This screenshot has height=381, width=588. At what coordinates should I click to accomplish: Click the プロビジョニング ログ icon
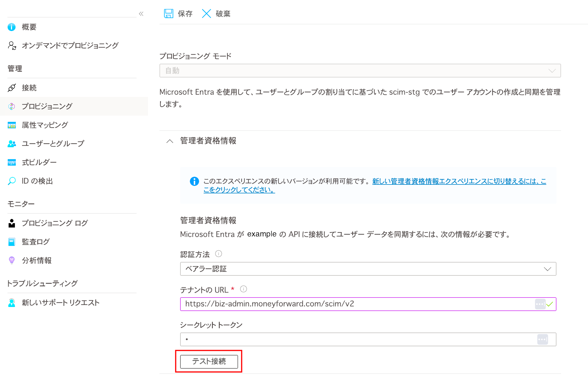pos(12,223)
